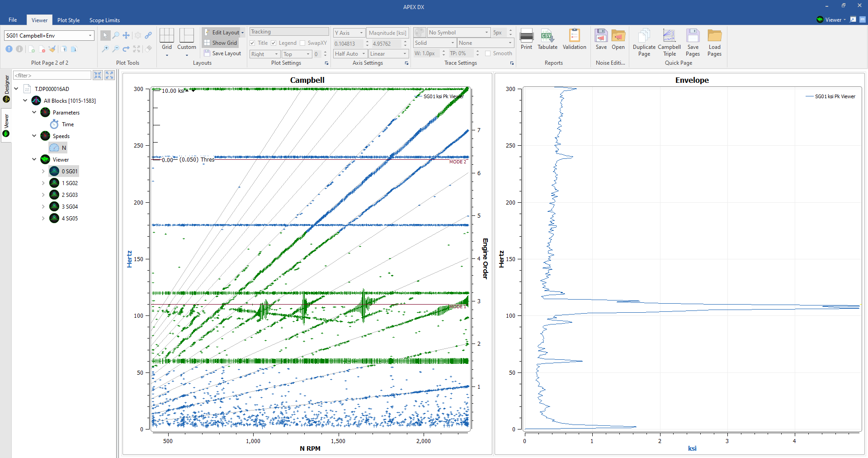Click the chain link axes icon
Viewport: 868px width, 458px height.
(148, 35)
